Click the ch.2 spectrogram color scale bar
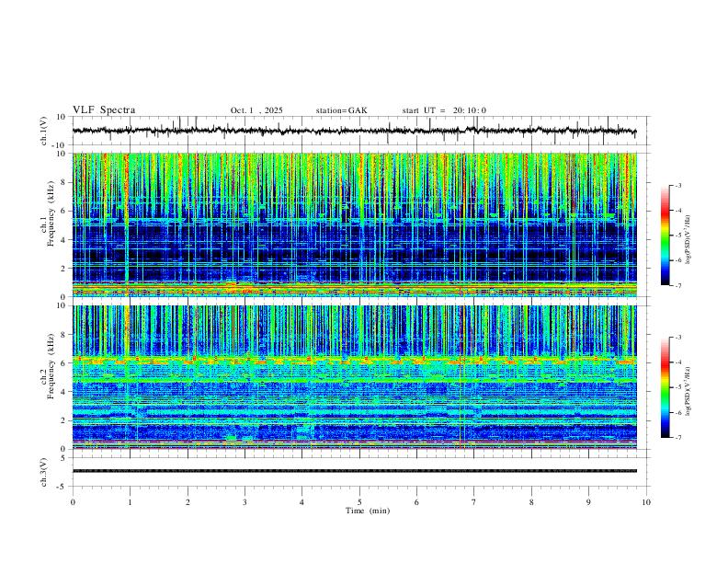The image size is (728, 563). (665, 387)
